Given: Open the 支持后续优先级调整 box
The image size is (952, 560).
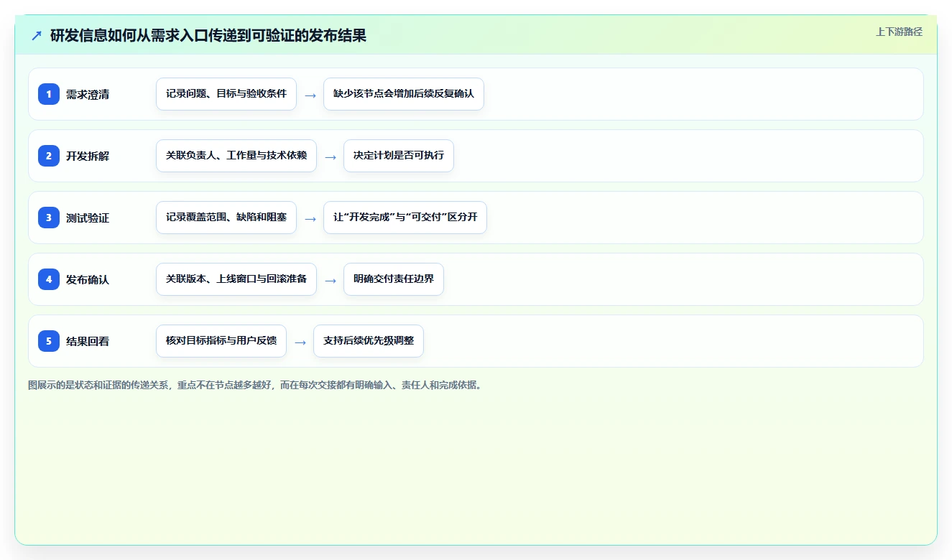Looking at the screenshot, I should 369,341.
